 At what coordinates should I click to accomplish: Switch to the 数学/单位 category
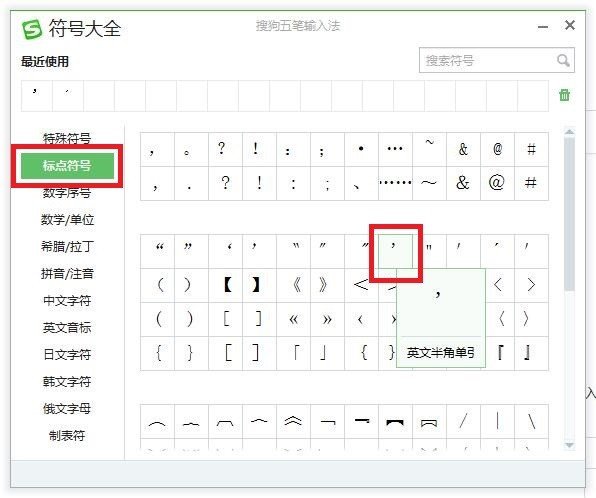67,220
